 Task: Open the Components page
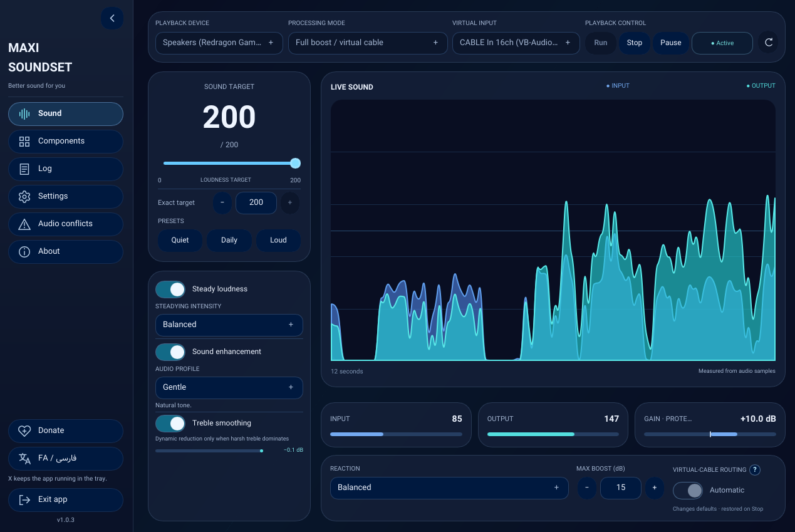pyautogui.click(x=66, y=141)
